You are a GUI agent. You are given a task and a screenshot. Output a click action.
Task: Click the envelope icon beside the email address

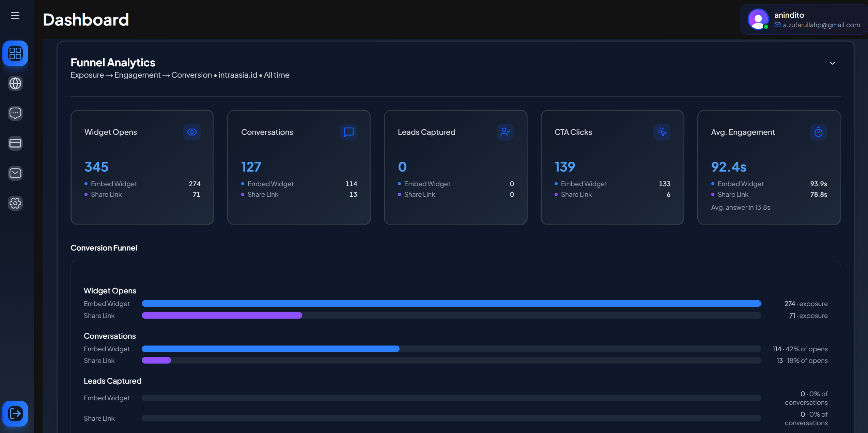777,25
